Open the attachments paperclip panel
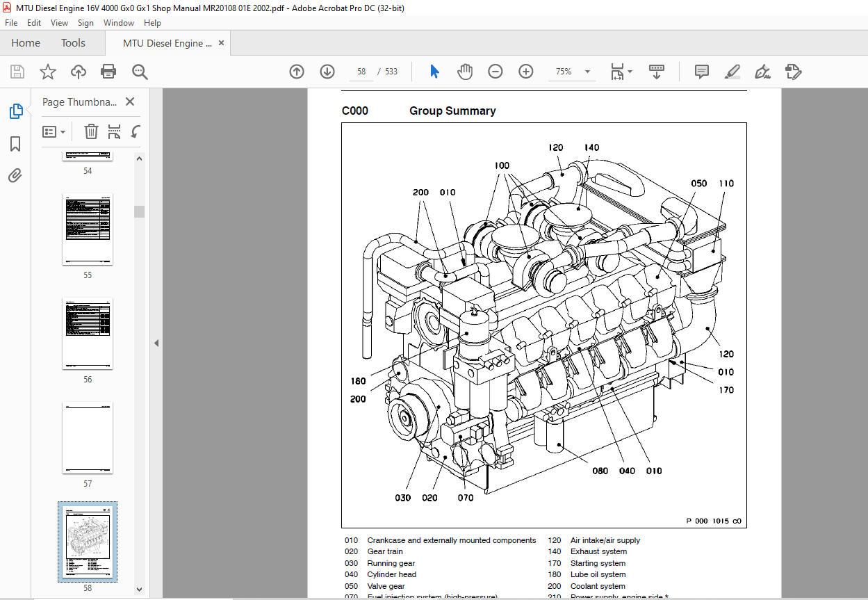 click(x=15, y=175)
